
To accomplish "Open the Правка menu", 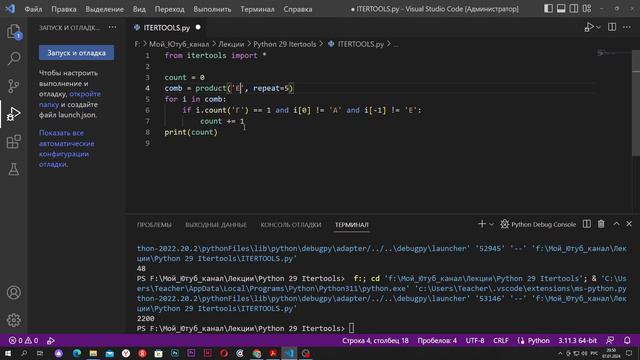I will pyautogui.click(x=64, y=9).
